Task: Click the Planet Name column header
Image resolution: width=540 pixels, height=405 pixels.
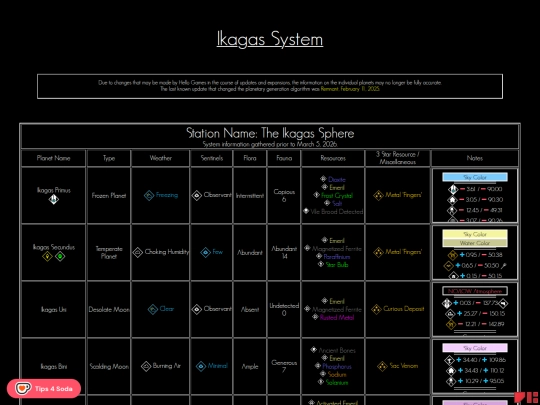Action: [x=53, y=158]
